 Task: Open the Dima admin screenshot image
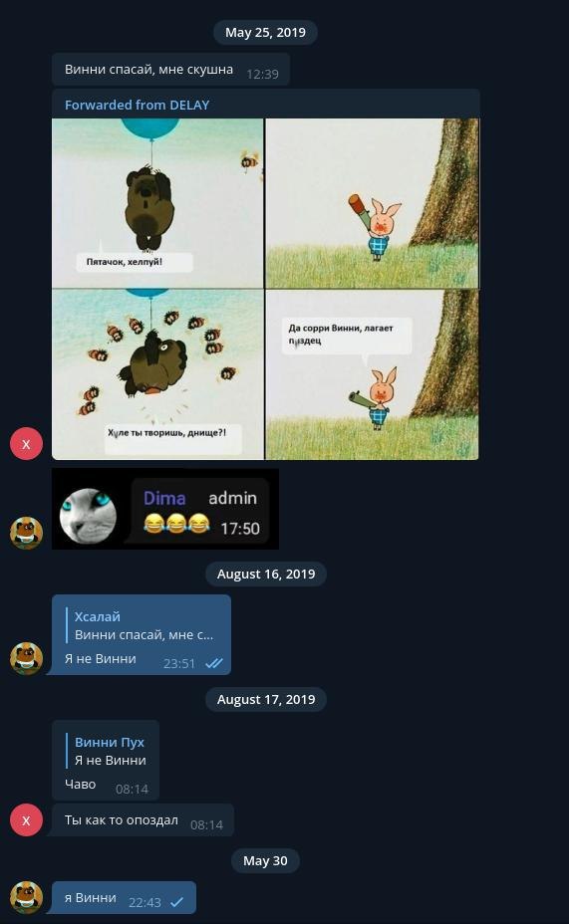coord(165,509)
